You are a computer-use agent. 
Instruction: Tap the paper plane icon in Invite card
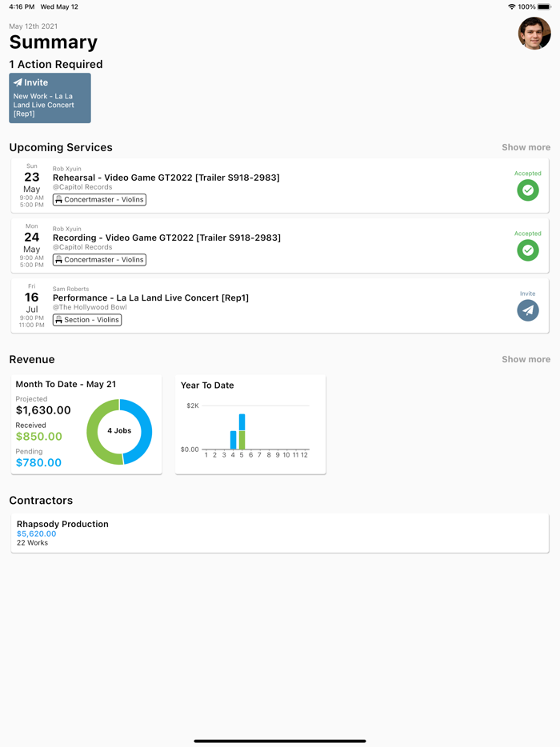click(x=18, y=82)
